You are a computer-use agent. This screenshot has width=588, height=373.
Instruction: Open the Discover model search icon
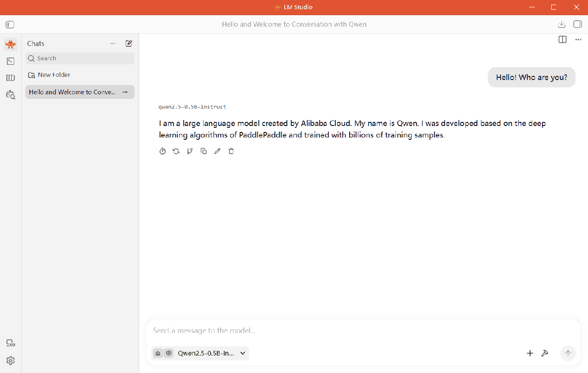[x=11, y=95]
